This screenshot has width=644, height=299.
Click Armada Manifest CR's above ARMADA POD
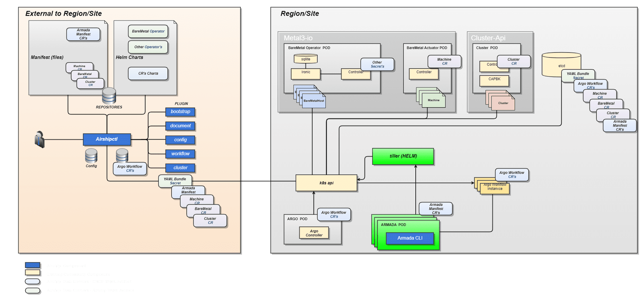[436, 209]
